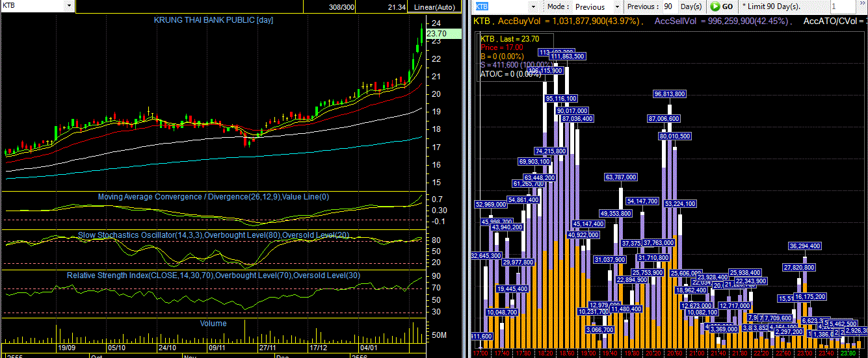Click the Volume pane title
Viewport: 868px width, 358px height.
pyautogui.click(x=213, y=323)
